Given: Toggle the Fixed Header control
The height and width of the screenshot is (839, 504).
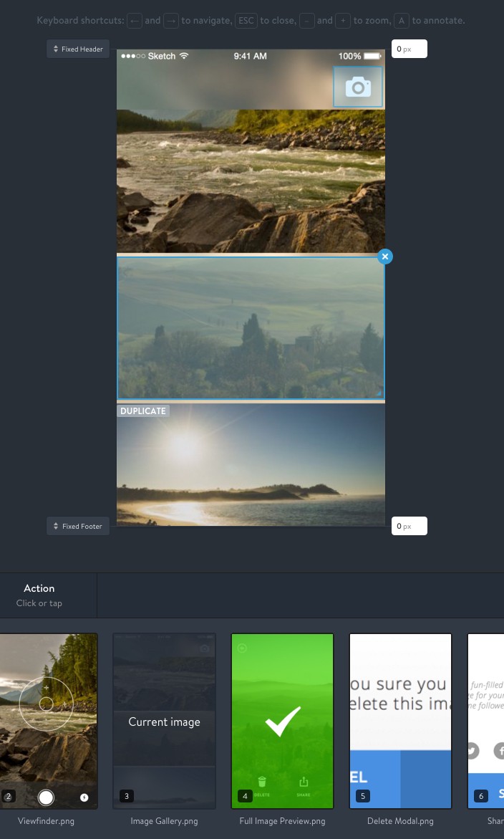Looking at the screenshot, I should [x=78, y=49].
